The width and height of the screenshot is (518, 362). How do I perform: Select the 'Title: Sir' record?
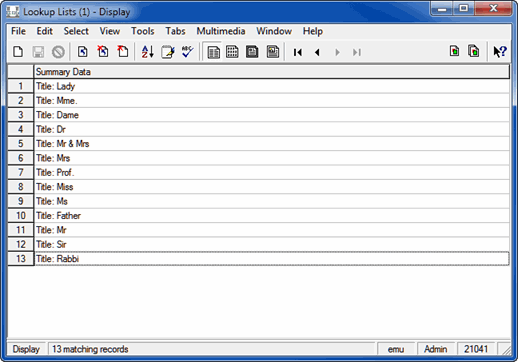[272, 244]
